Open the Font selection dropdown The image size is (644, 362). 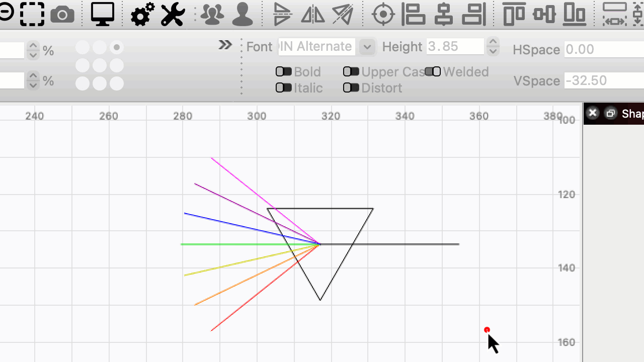coord(367,47)
